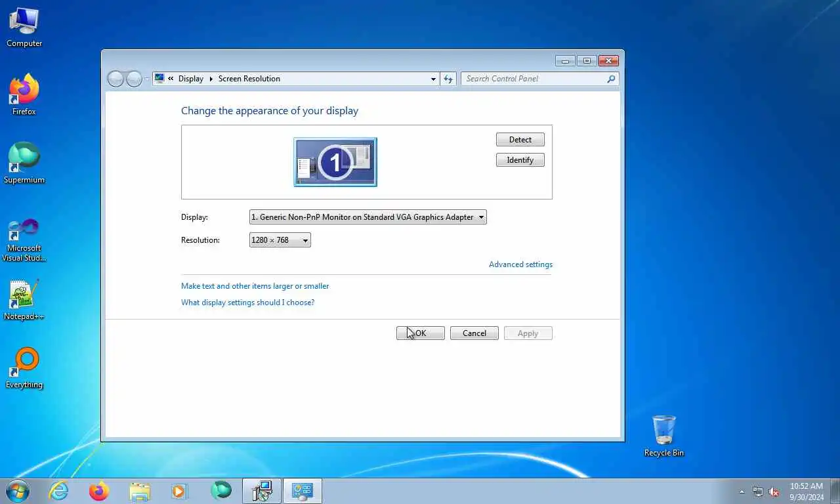840x504 pixels.
Task: Expand the breadcrumb arrow after Display
Action: [211, 79]
